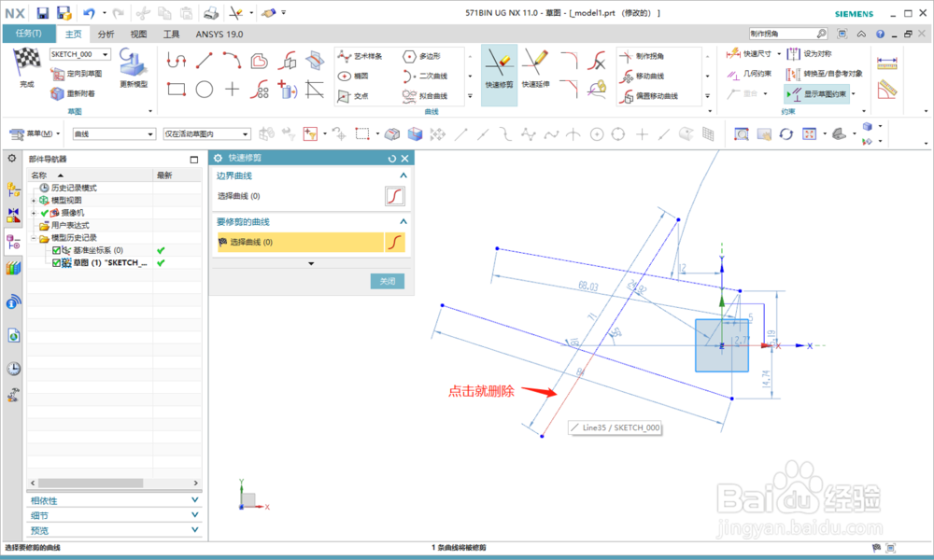Expand the 模型视图 tree node
934x560 pixels.
[x=34, y=201]
